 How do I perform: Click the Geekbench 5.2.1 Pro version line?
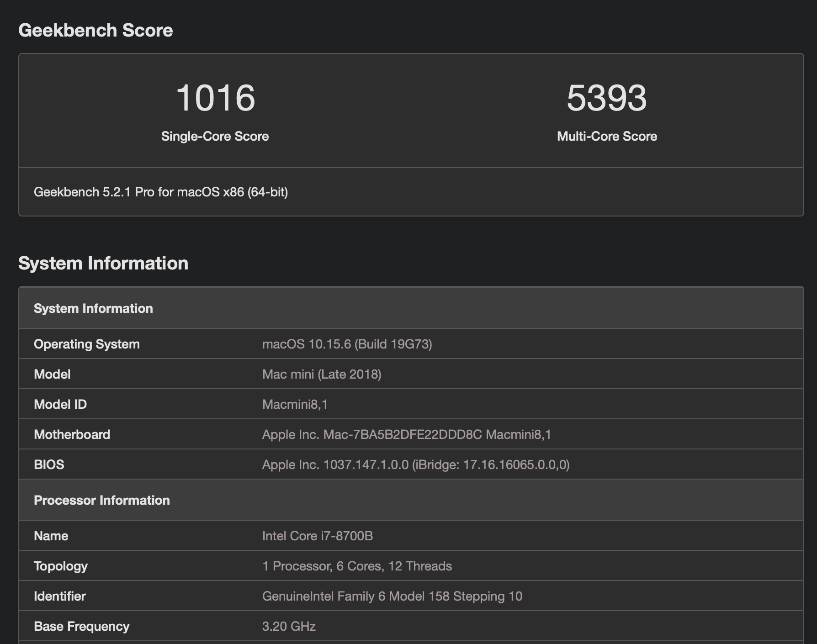[x=161, y=192]
